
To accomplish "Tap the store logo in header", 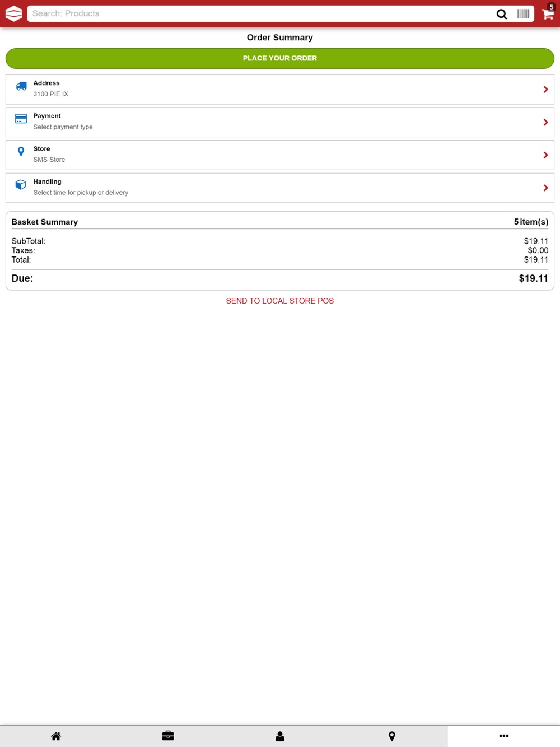I will click(x=13, y=13).
